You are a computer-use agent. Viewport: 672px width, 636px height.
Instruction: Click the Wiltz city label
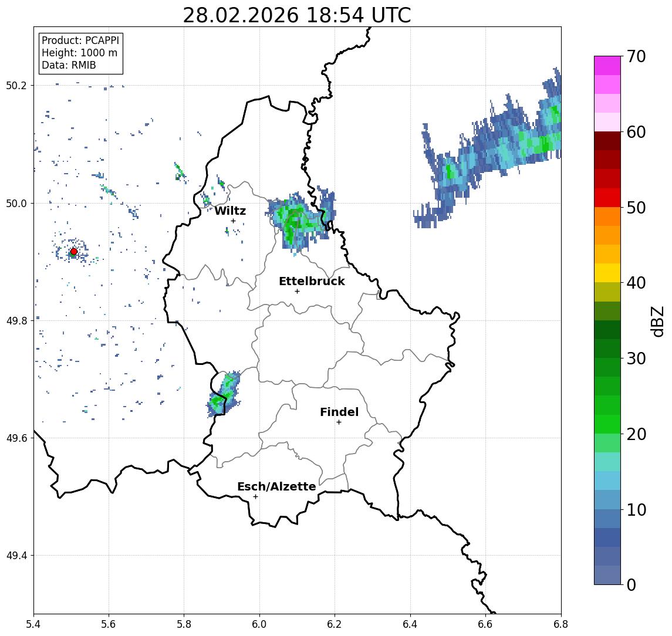click(x=230, y=211)
